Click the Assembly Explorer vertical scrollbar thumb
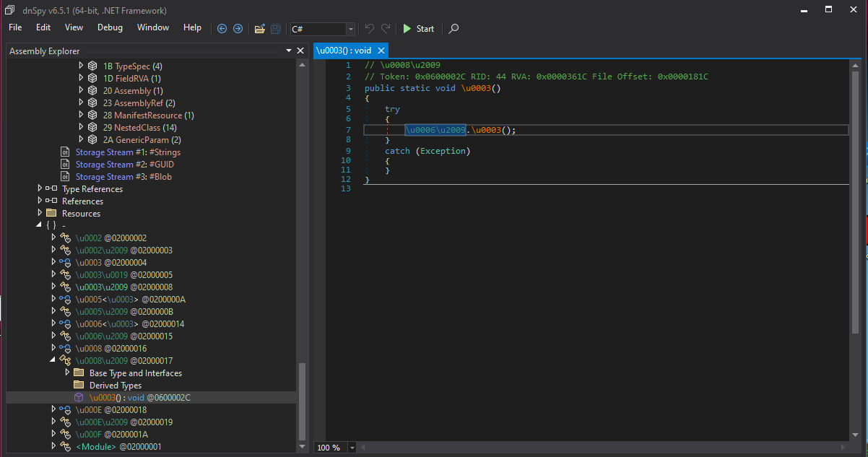The image size is (868, 457). 303,400
